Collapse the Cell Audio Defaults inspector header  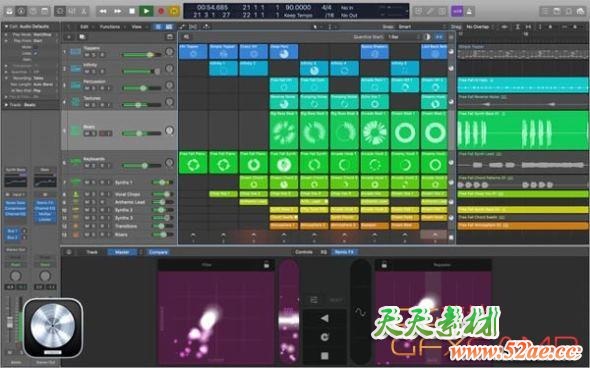(x=6, y=27)
